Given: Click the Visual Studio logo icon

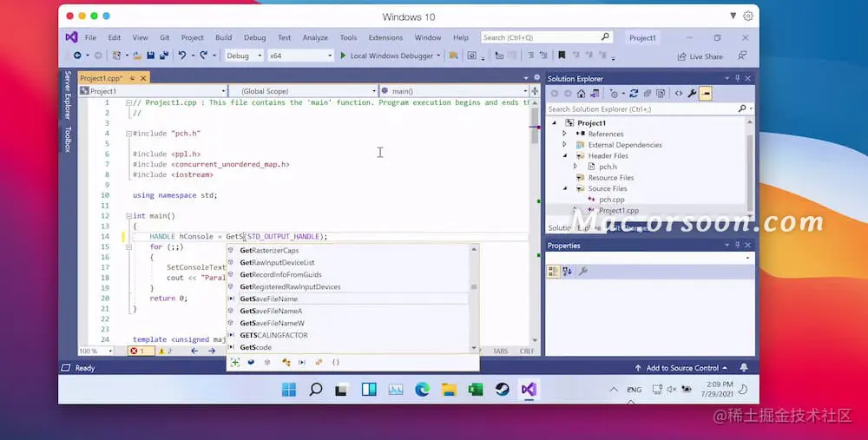Looking at the screenshot, I should [71, 37].
